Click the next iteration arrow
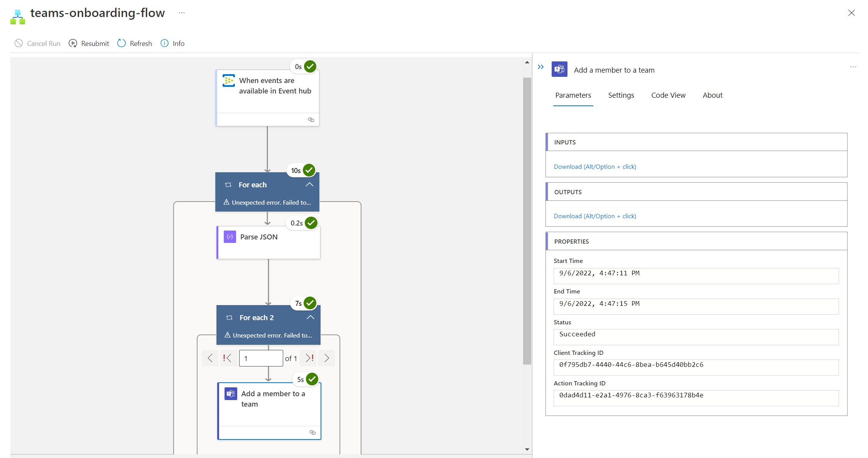Image resolution: width=868 pixels, height=458 pixels. coord(327,358)
